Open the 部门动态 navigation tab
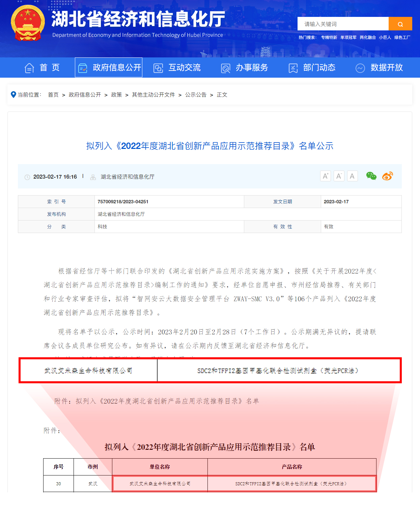The width and height of the screenshot is (420, 516). tap(319, 68)
